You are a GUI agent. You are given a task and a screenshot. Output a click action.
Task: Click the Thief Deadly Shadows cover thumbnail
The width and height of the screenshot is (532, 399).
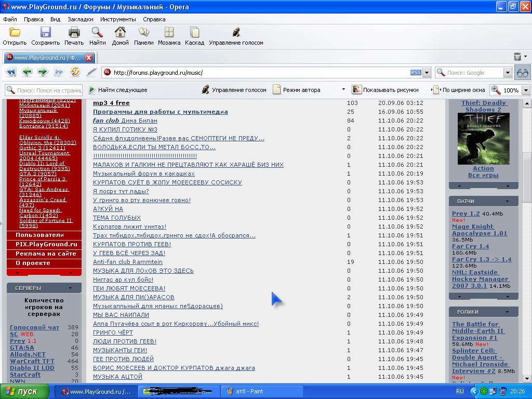[483, 139]
